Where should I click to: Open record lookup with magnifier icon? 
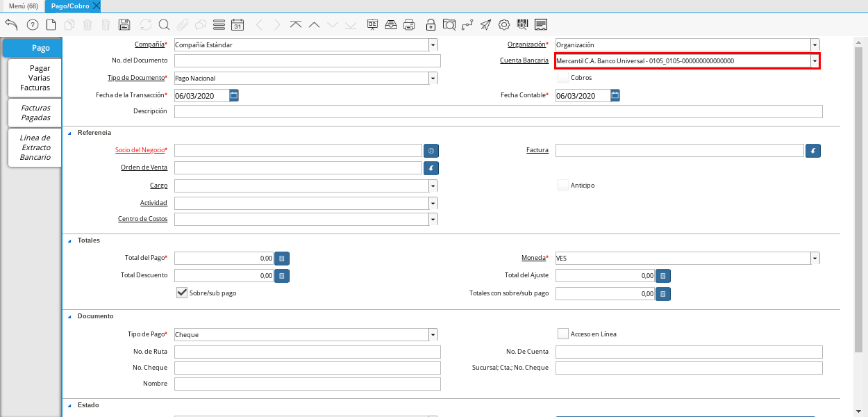click(164, 25)
